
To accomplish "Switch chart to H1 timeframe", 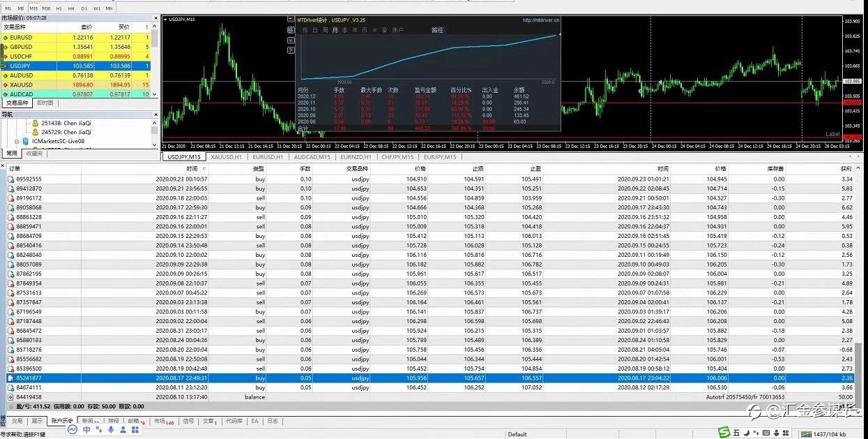I will [x=59, y=8].
